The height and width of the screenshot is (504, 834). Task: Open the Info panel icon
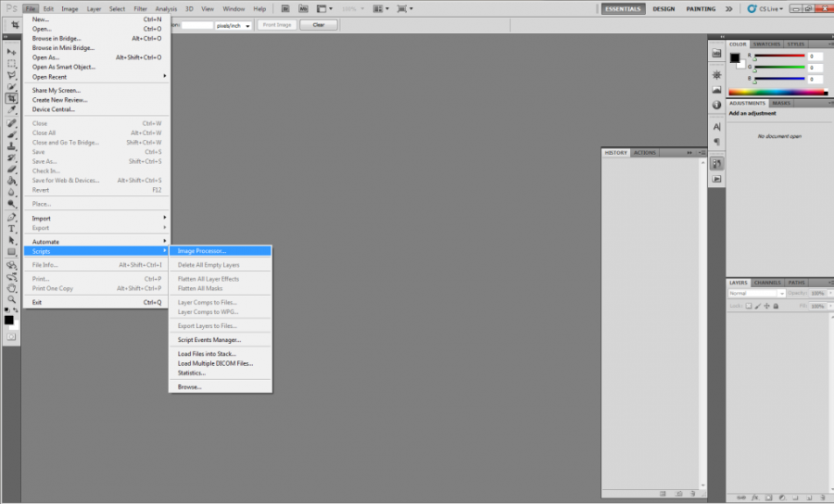coord(716,105)
